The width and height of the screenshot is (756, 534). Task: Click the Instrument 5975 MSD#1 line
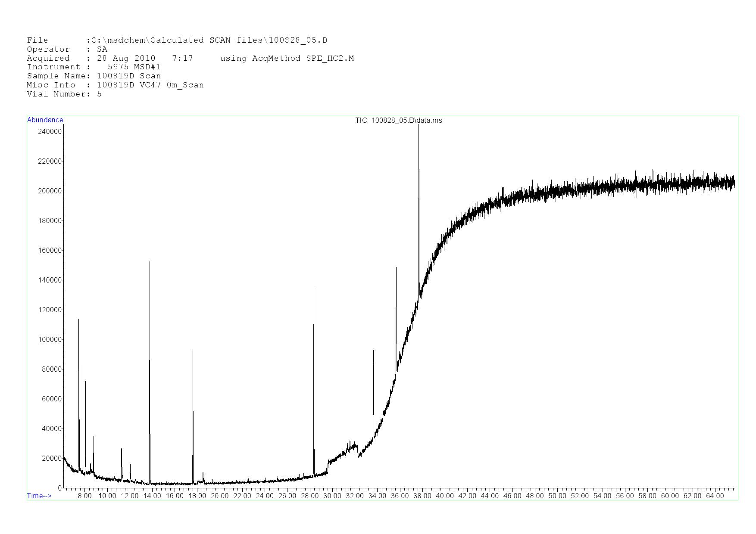pos(94,67)
